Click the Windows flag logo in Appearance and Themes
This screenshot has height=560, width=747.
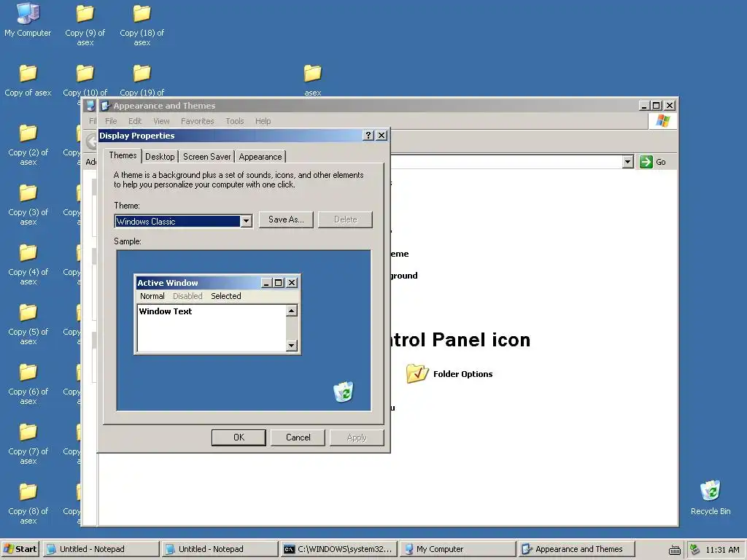662,121
